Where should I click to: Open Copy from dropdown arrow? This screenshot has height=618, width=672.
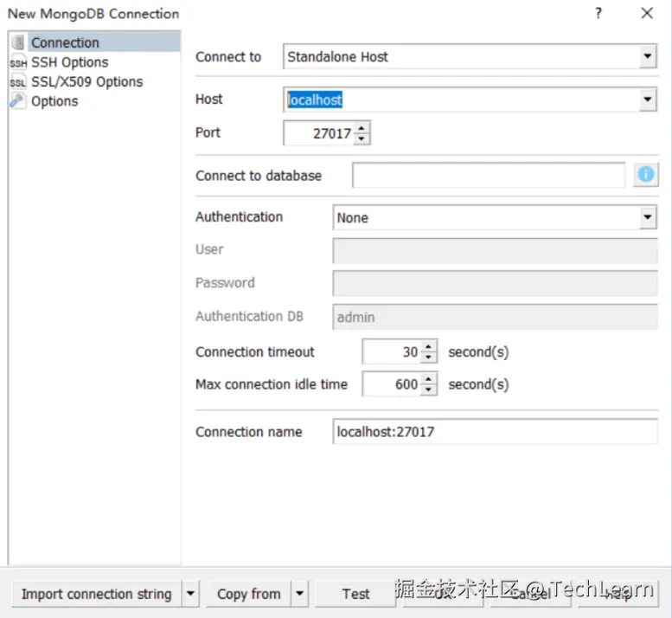pos(300,594)
